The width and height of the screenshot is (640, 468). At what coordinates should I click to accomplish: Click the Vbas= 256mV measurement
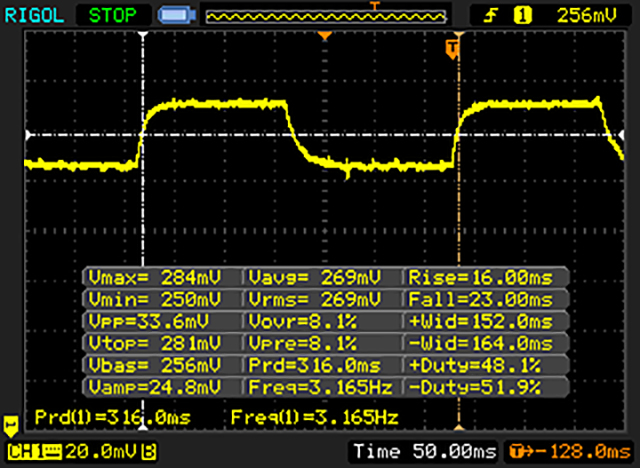tap(154, 365)
